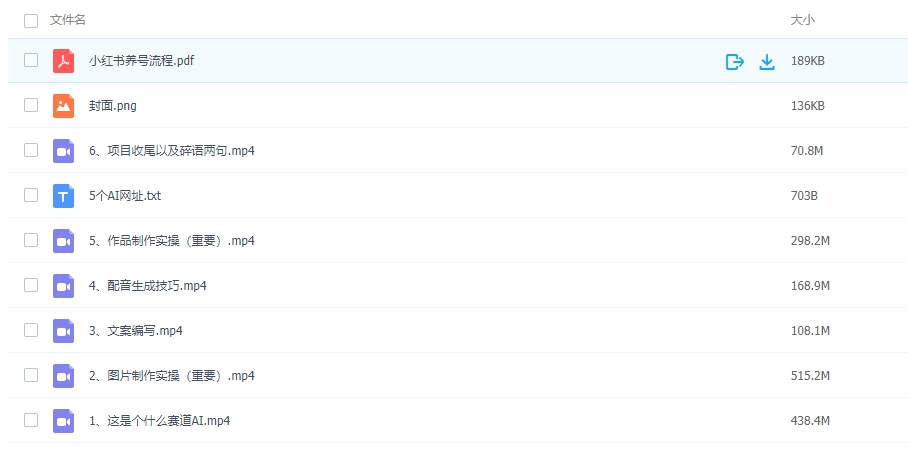The image size is (908, 459).
Task: Click video icon of 4、配音生成技巧.mp4
Action: click(x=64, y=286)
